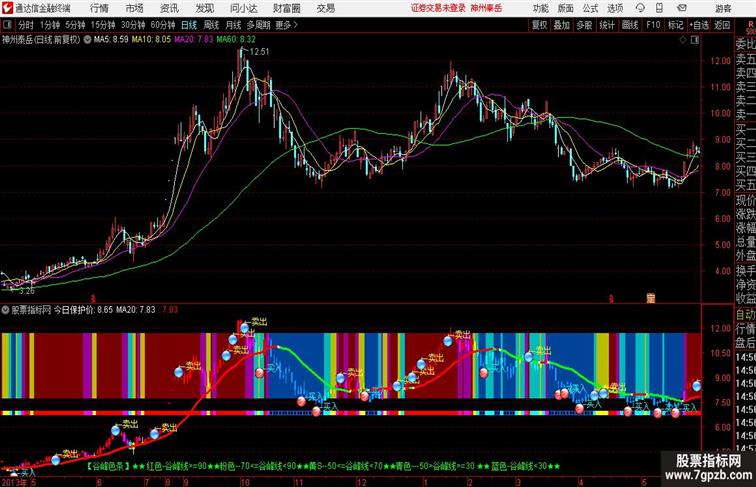Expand the 更多 > periods list
The width and height of the screenshot is (756, 487).
[287, 25]
